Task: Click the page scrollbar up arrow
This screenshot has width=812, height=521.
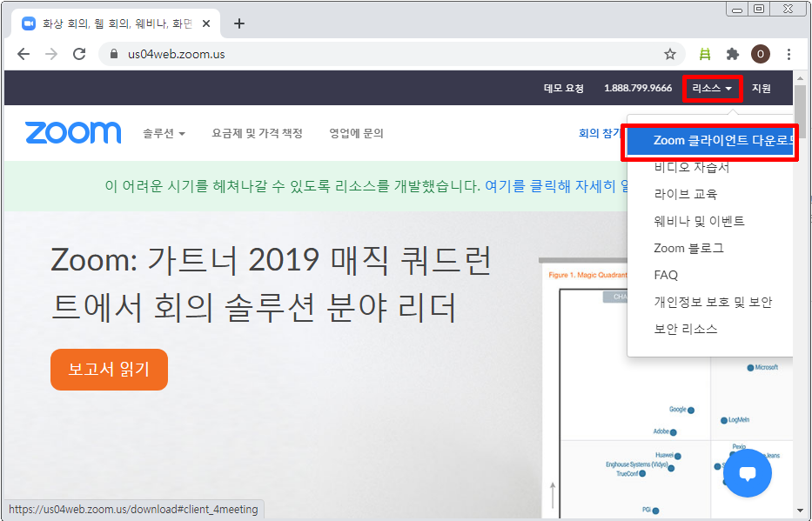Action: click(800, 78)
